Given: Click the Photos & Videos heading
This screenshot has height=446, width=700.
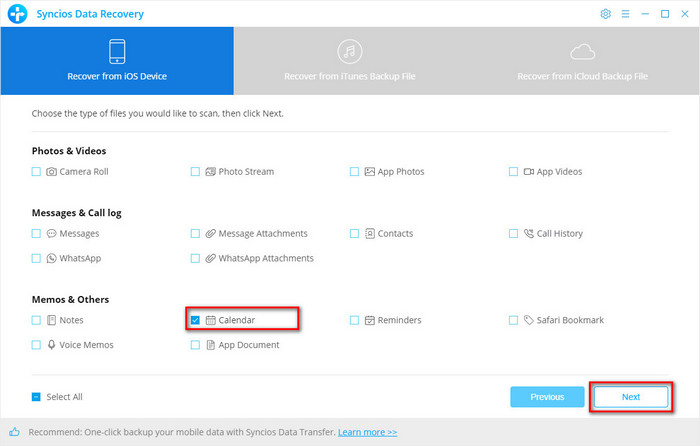Looking at the screenshot, I should coord(69,151).
